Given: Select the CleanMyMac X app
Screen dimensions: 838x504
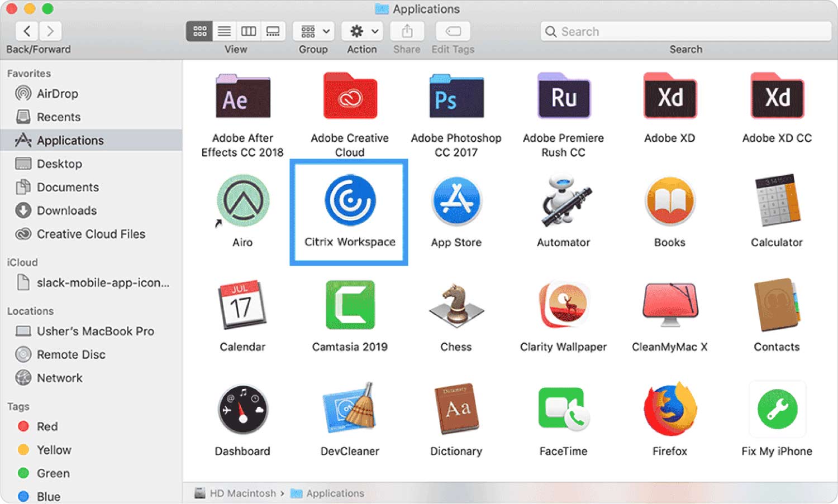Looking at the screenshot, I should (670, 305).
